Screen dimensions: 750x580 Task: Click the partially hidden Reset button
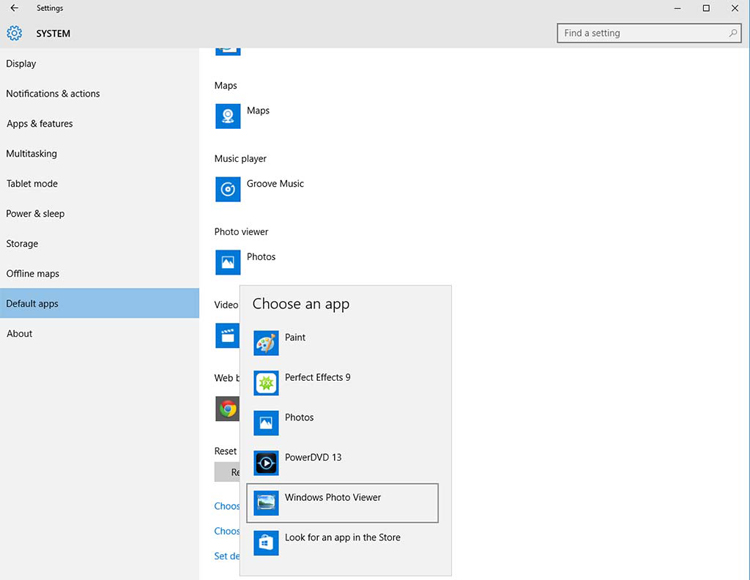tap(227, 472)
